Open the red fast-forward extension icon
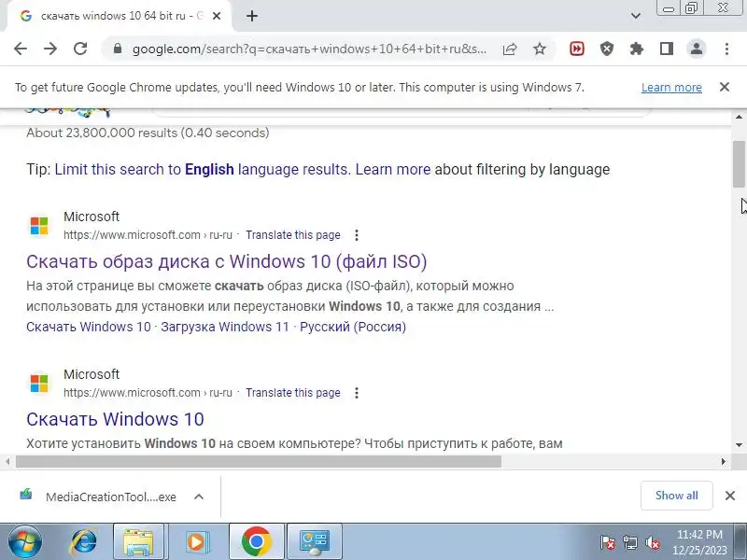 pos(577,49)
